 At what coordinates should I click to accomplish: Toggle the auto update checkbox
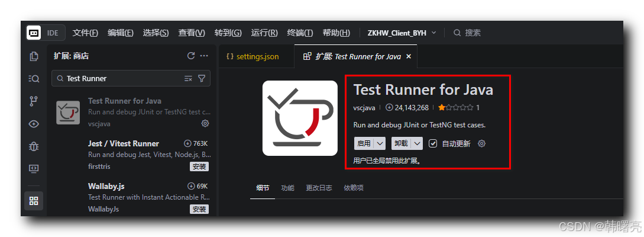click(432, 143)
